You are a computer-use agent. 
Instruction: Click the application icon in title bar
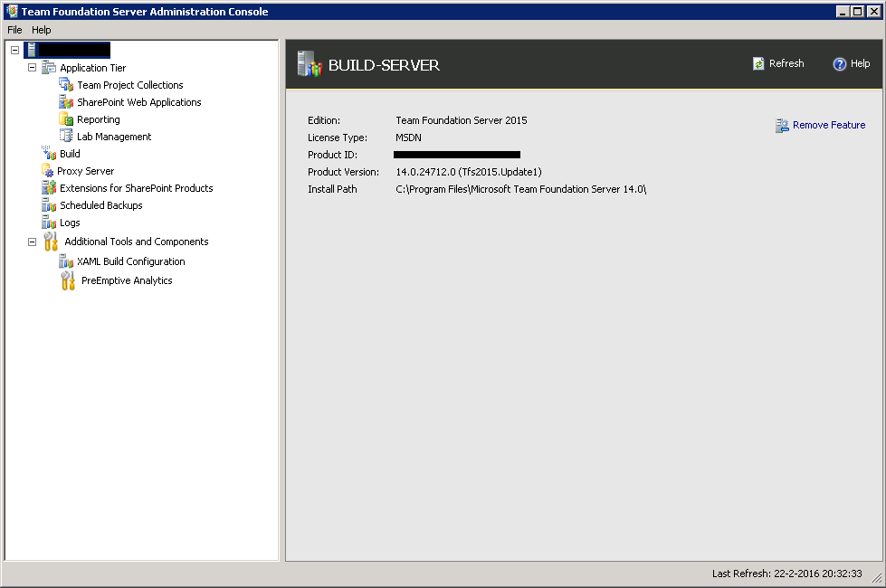(12, 11)
